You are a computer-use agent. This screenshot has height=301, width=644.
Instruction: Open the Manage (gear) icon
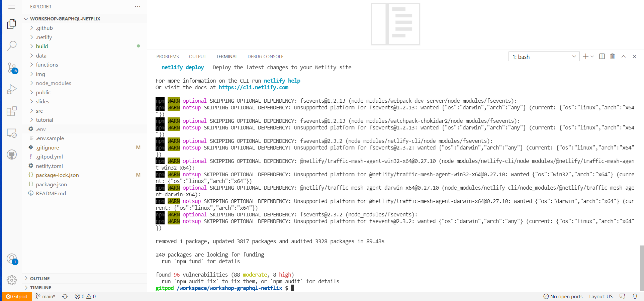click(12, 280)
